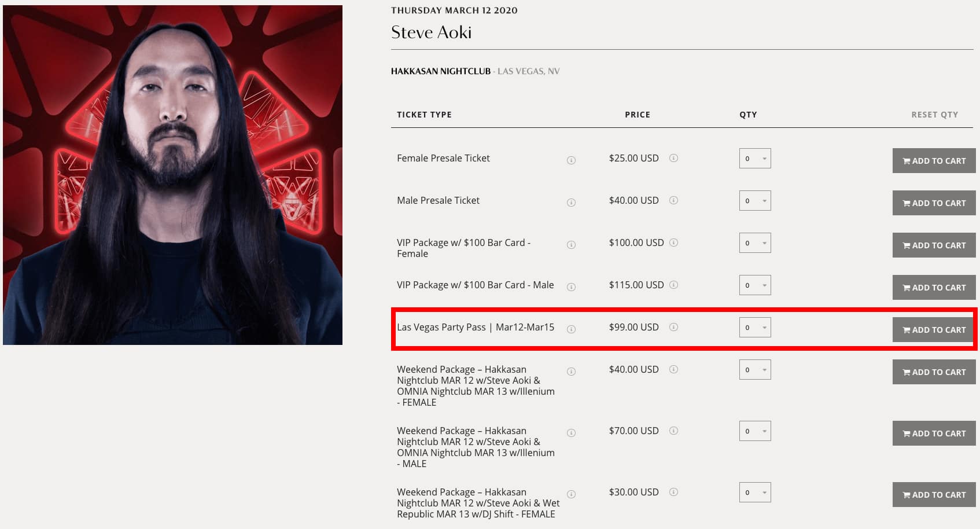
Task: Open quantity dropdown for $70.00 Weekend Package Male
Action: [755, 431]
